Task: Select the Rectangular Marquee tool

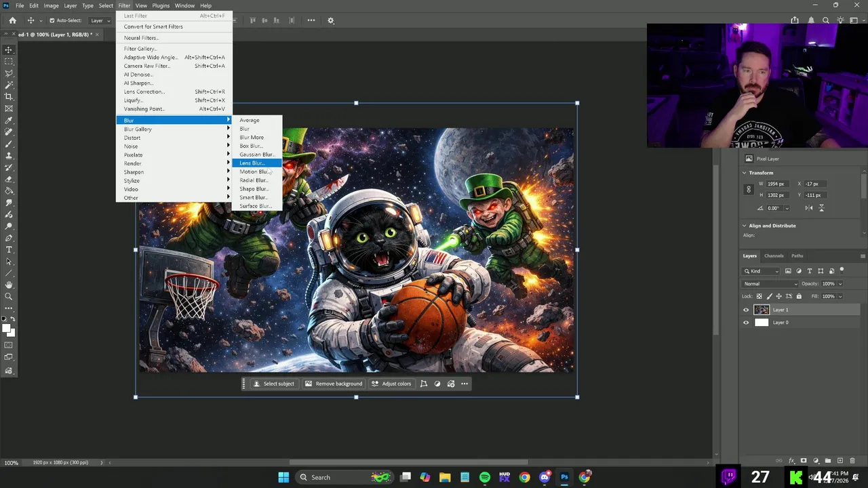Action: pos(9,62)
